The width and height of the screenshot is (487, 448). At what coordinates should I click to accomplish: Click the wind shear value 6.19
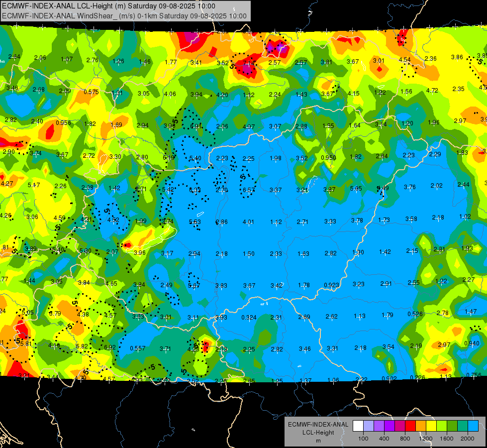169,158
